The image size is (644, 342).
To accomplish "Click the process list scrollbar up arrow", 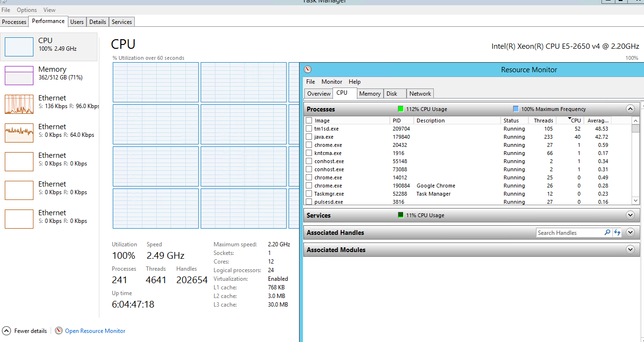I will [635, 121].
